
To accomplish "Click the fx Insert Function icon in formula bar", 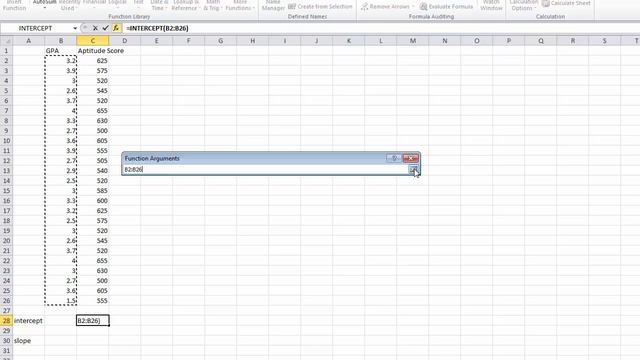I will point(116,28).
